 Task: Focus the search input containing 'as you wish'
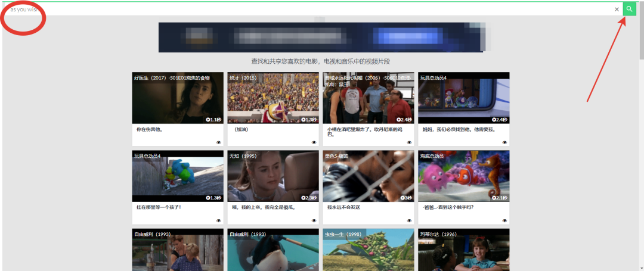coord(310,9)
